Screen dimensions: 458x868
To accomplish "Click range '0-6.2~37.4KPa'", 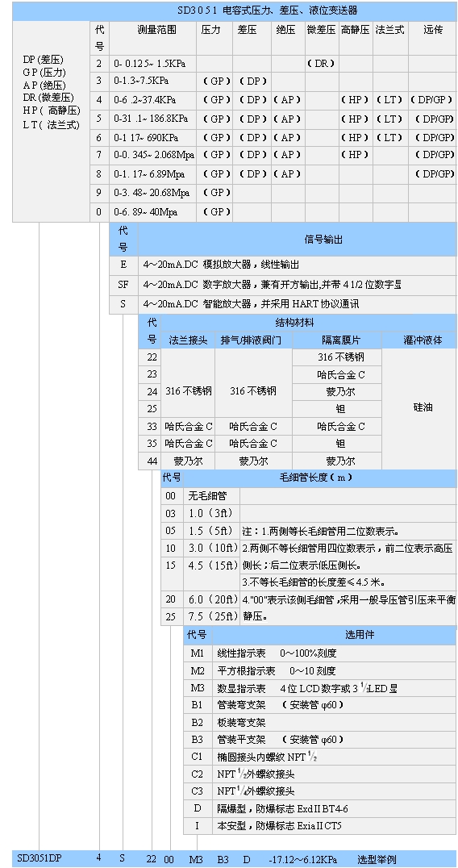I will click(x=145, y=100).
